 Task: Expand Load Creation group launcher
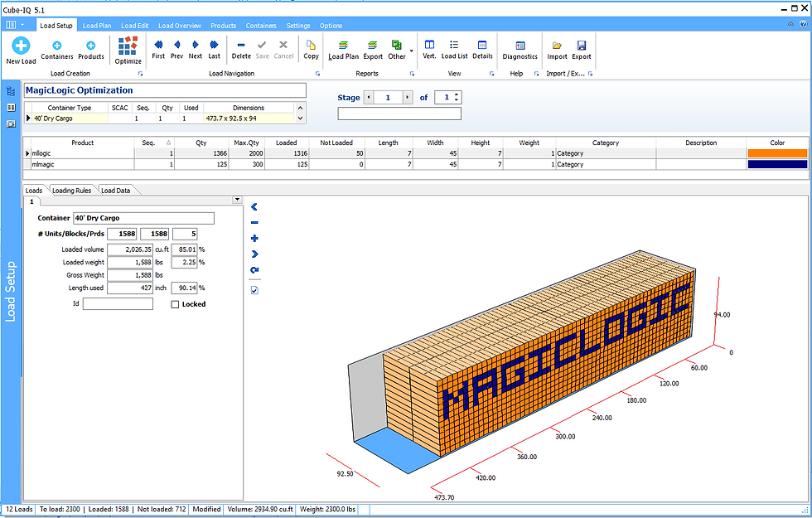[x=140, y=74]
